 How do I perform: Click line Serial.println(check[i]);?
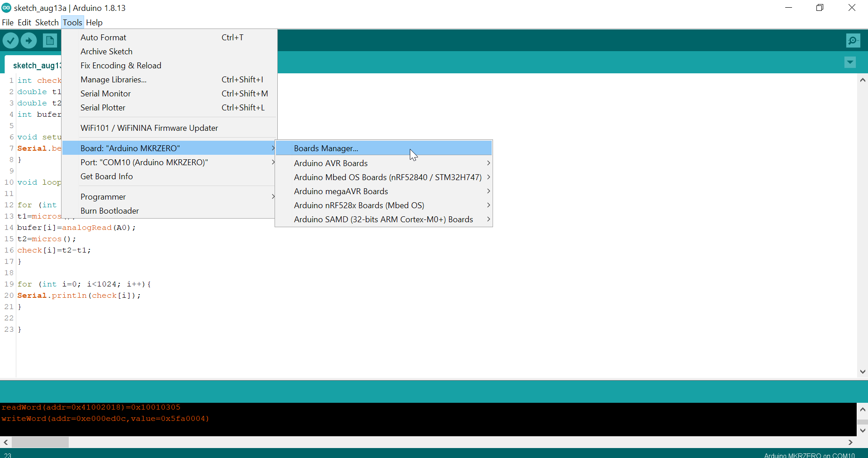coord(79,296)
